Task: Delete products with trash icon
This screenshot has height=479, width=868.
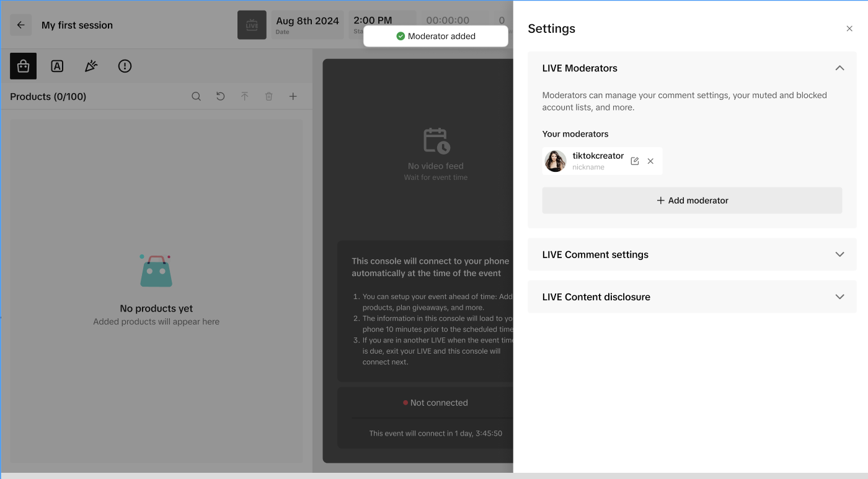Action: (x=268, y=97)
